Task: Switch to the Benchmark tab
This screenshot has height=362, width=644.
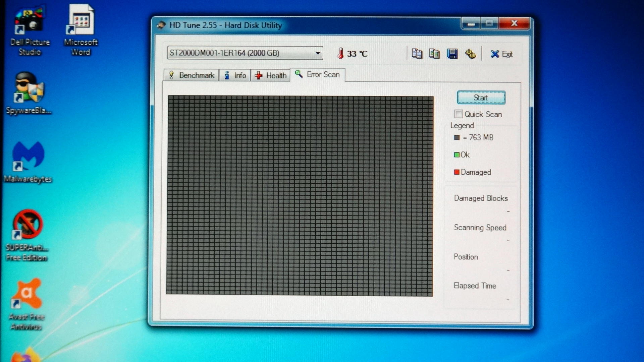Action: coord(192,75)
